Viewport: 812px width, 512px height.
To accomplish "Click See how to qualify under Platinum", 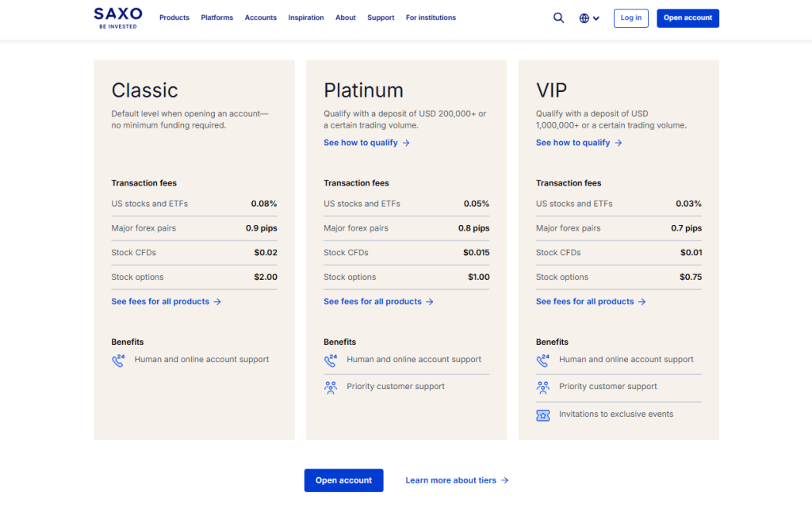I will [366, 143].
